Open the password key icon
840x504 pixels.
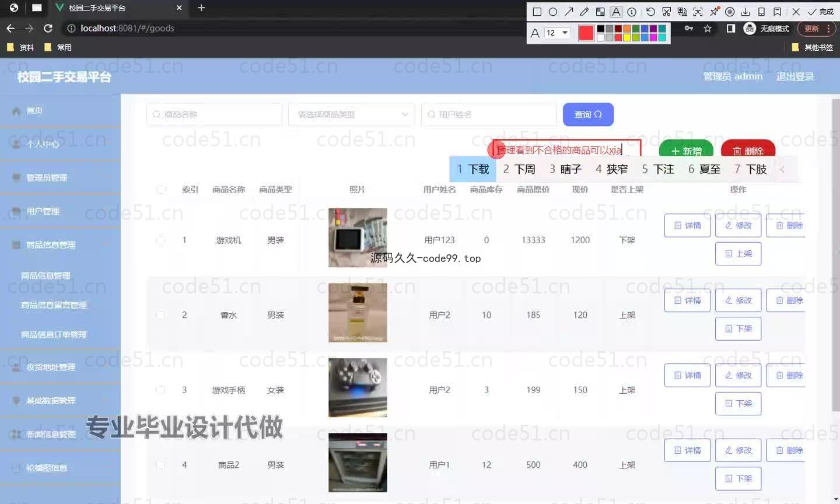[x=689, y=28]
